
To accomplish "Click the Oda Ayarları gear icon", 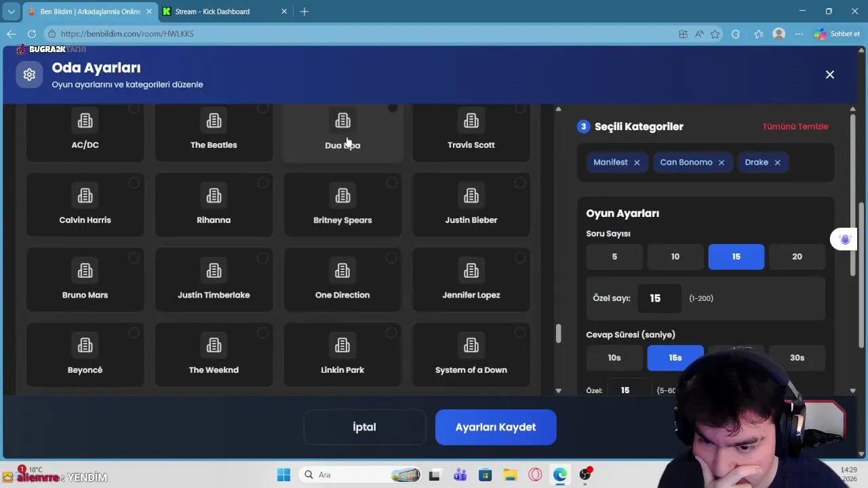I will [x=29, y=75].
